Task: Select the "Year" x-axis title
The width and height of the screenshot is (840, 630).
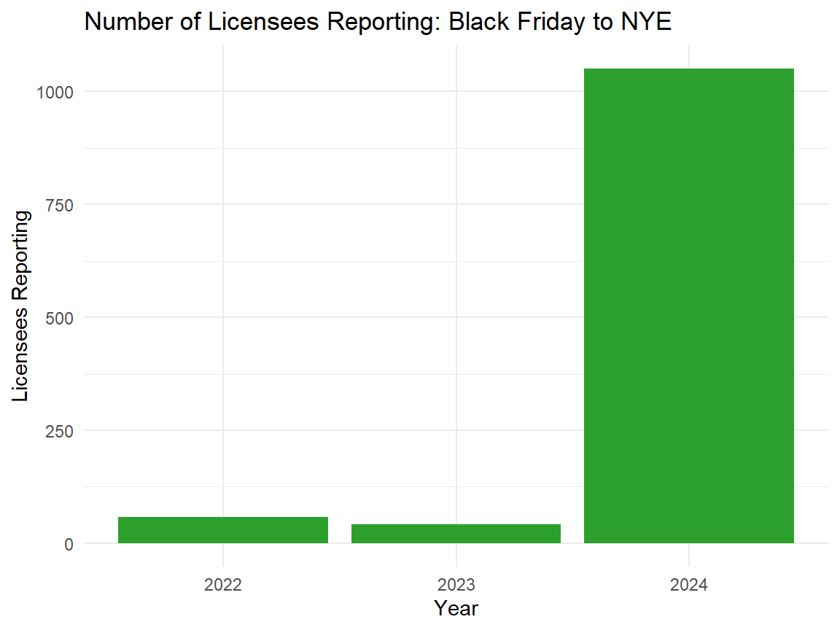Action: click(x=456, y=608)
